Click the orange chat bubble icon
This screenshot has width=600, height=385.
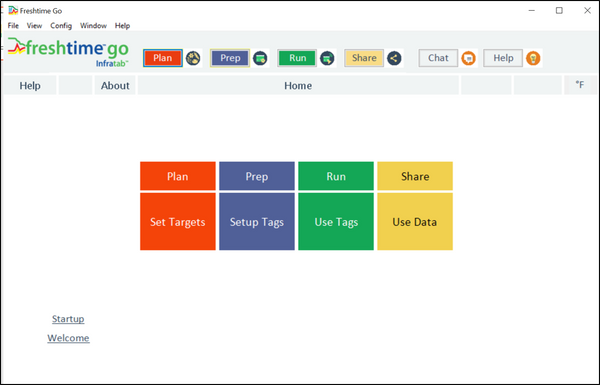(468, 58)
